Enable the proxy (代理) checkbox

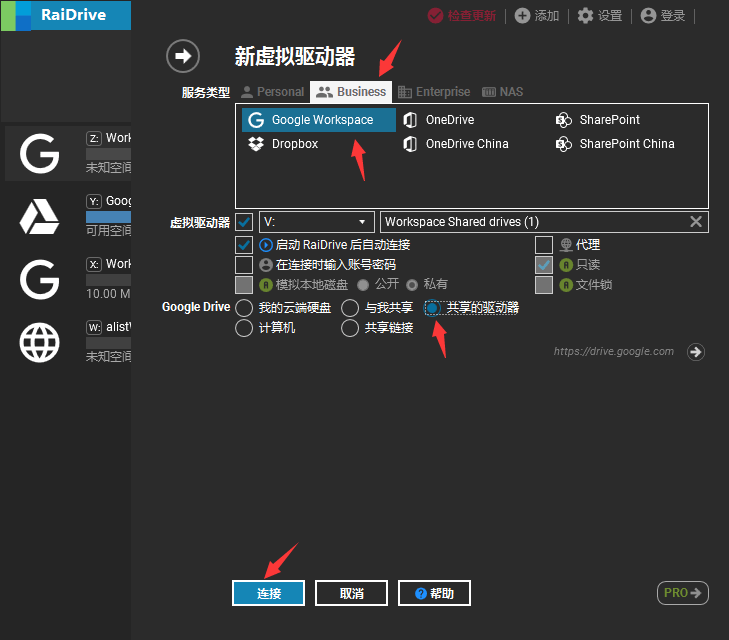tap(544, 245)
